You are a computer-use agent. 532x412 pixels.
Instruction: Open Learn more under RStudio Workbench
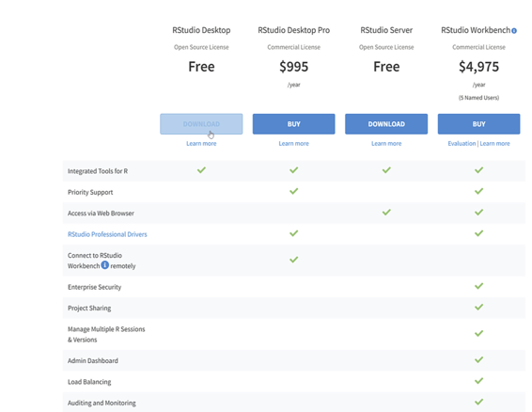click(x=494, y=144)
